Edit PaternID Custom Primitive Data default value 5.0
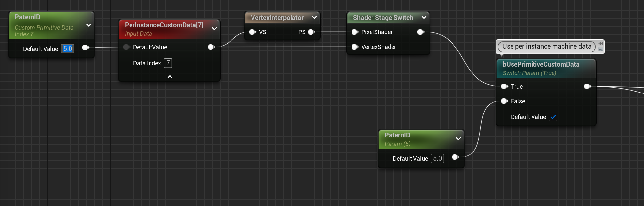Screen dimensions: 644x206 click(x=68, y=49)
